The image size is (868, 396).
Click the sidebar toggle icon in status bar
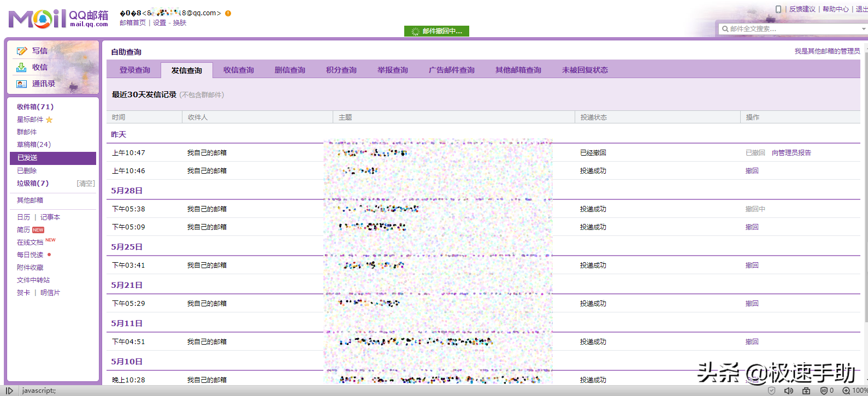(x=9, y=391)
